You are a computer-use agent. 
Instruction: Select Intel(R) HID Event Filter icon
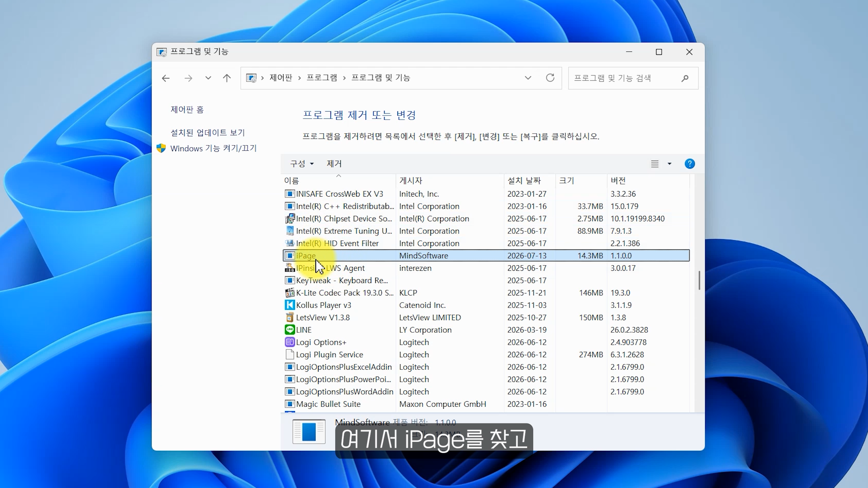290,243
